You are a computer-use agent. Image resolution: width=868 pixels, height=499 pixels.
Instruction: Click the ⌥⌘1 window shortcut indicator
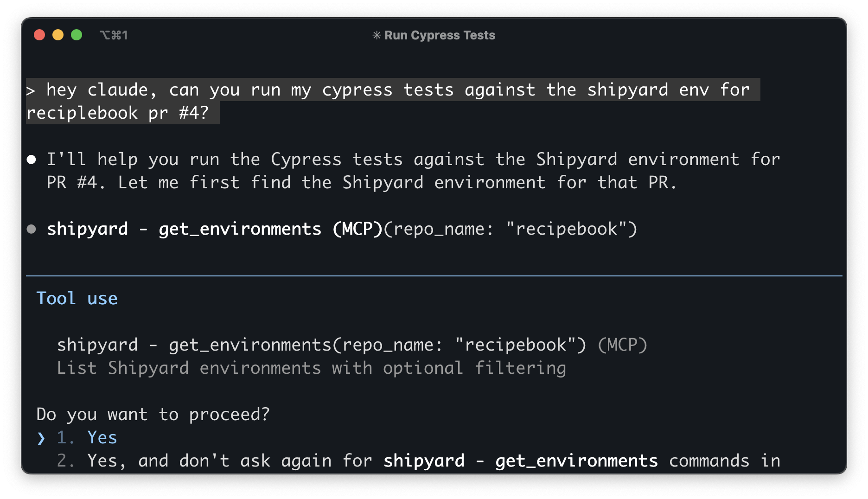(114, 35)
